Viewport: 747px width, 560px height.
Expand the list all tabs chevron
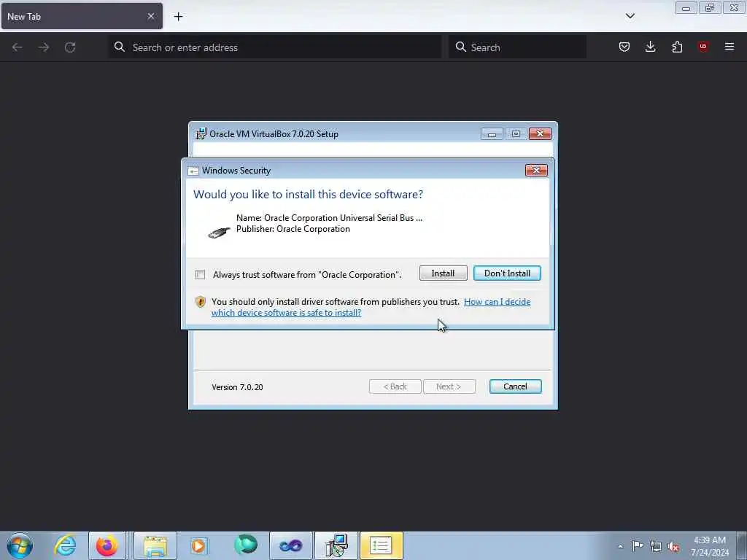(x=630, y=16)
